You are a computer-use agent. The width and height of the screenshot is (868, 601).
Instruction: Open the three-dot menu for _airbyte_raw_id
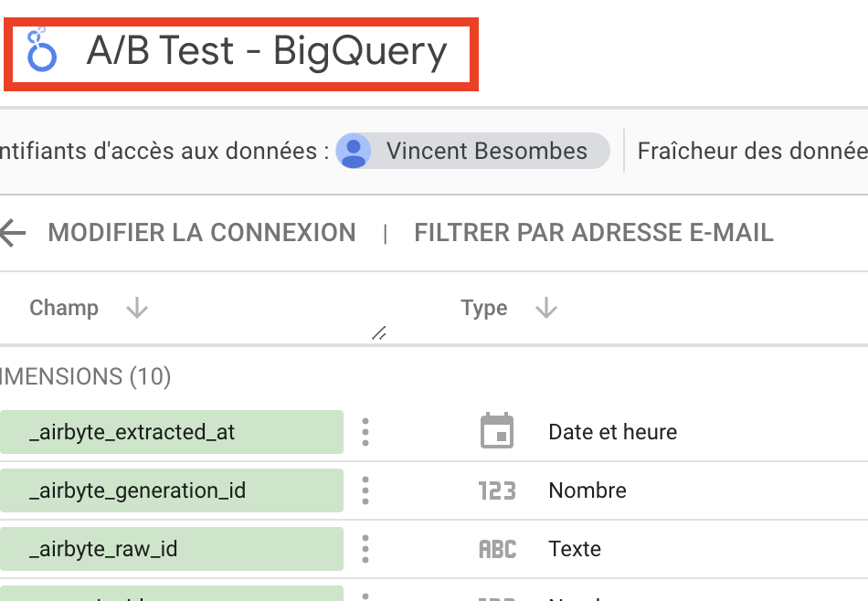365,549
